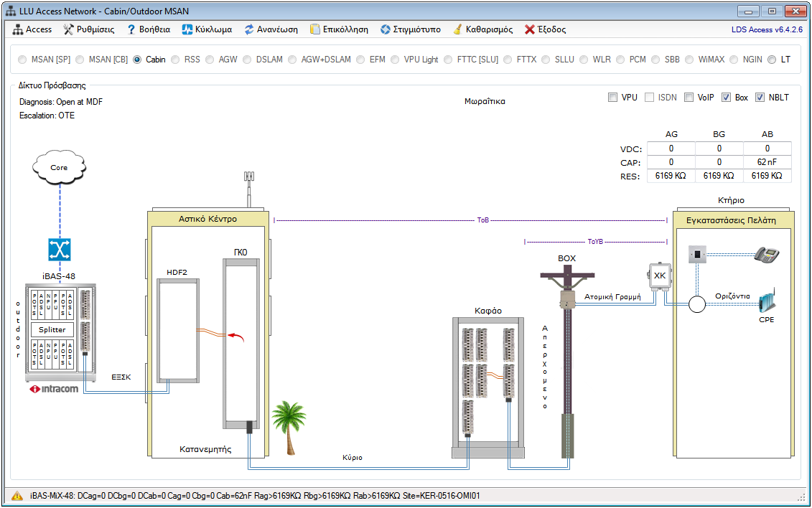Click the CPE modem icon

tap(766, 301)
